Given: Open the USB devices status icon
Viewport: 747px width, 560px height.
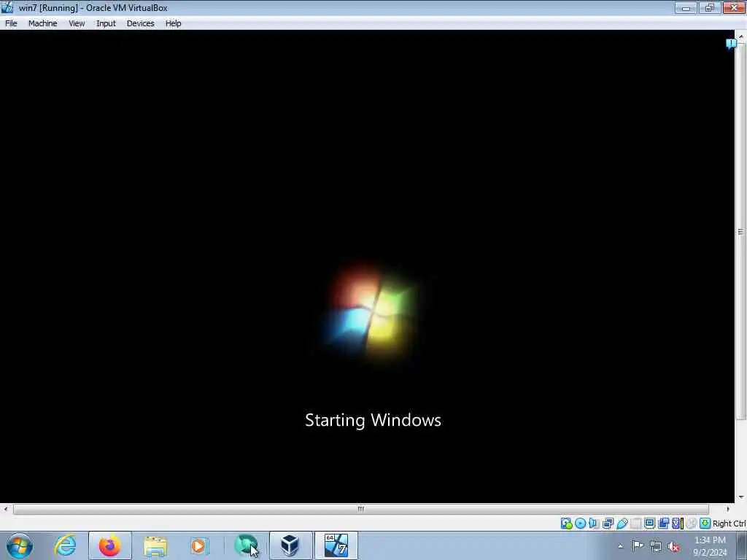Looking at the screenshot, I should (x=622, y=524).
